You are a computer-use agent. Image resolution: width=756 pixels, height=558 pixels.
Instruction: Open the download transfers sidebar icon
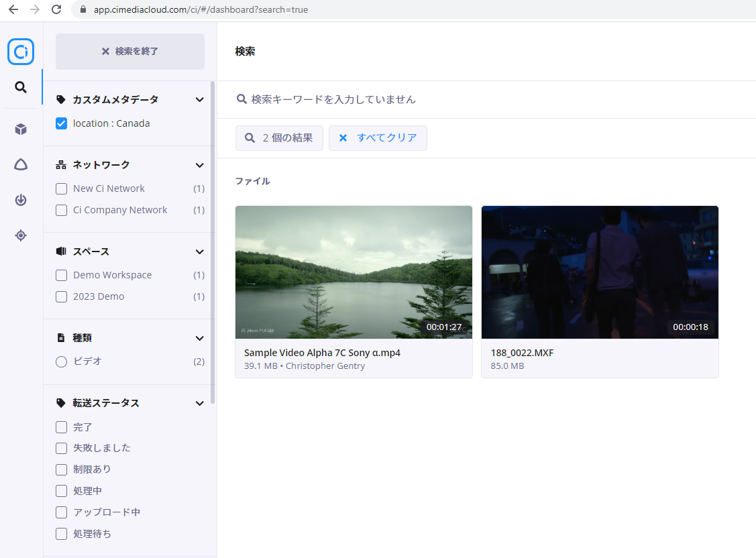coord(21,200)
